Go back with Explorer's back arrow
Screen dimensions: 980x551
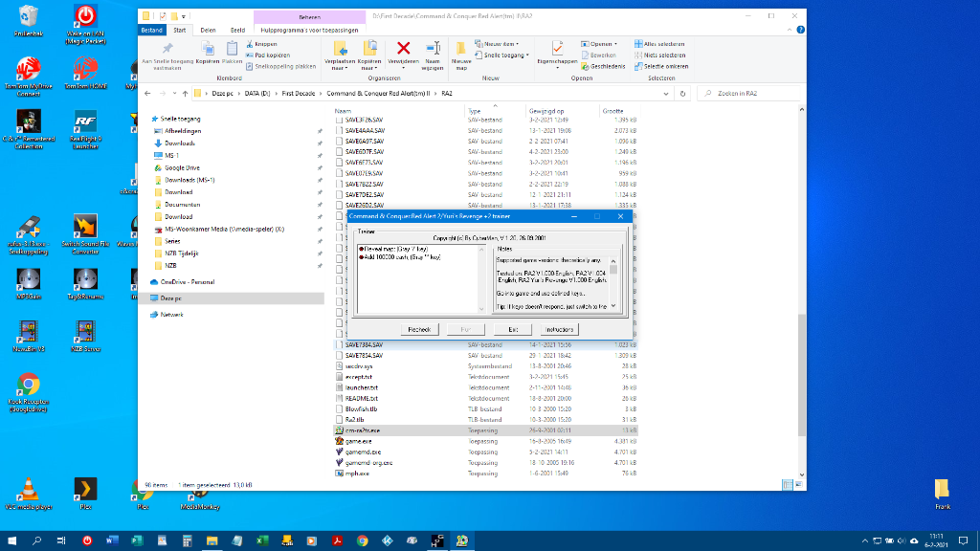(x=147, y=94)
